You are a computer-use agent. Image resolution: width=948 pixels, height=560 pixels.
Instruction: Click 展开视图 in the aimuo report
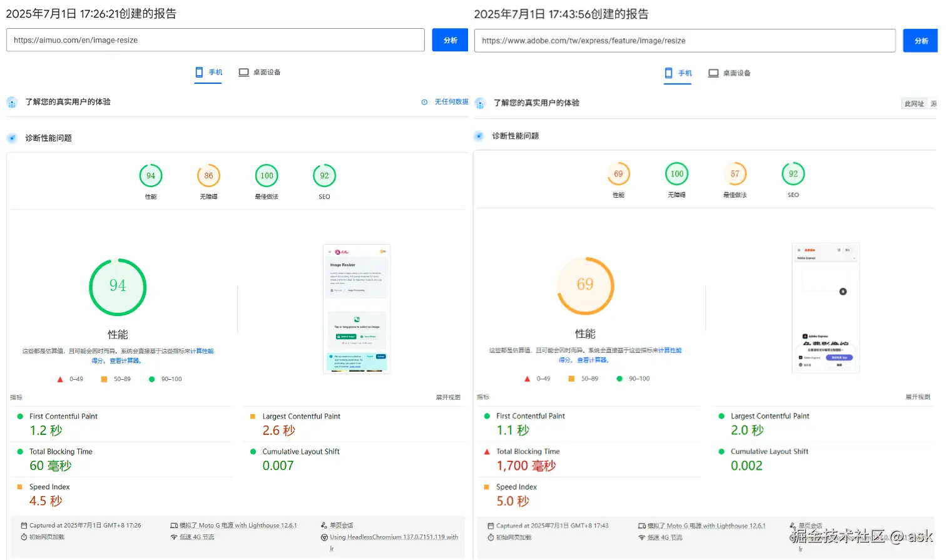[x=448, y=397]
